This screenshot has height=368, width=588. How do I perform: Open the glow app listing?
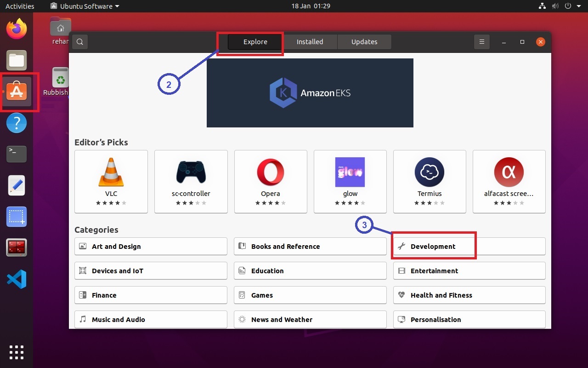350,181
